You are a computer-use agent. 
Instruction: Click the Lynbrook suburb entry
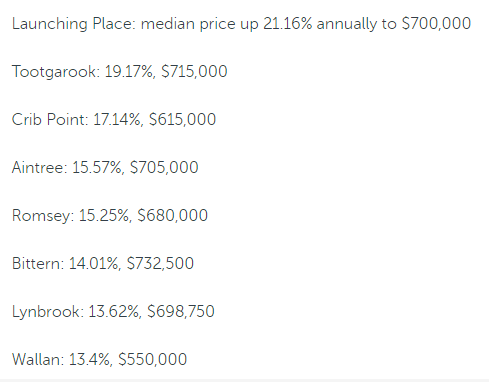point(113,311)
